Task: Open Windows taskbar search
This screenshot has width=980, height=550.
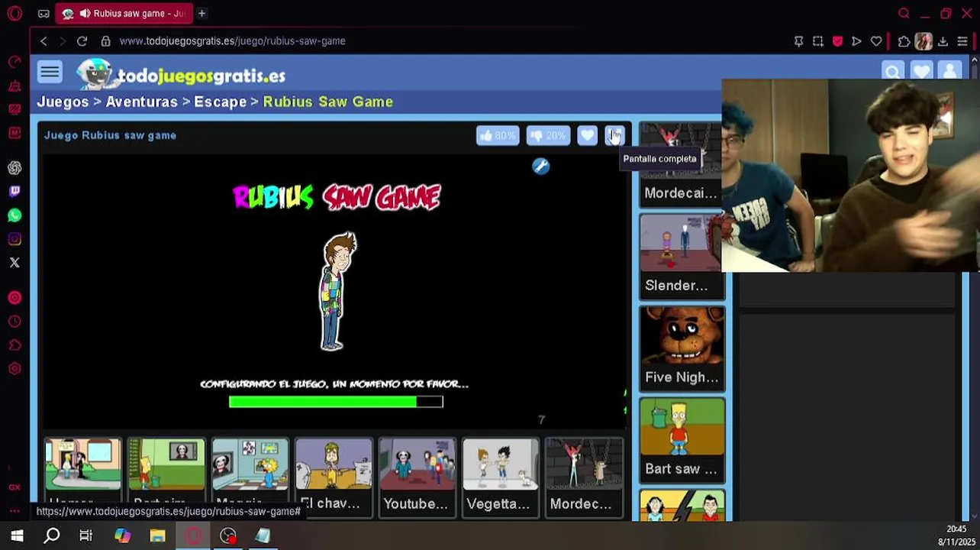Action: point(52,535)
